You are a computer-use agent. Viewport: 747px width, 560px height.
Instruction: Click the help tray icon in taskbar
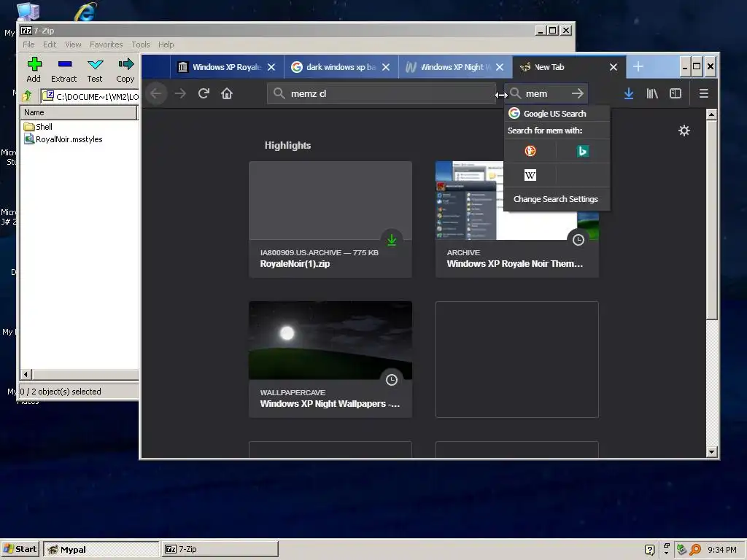[649, 550]
